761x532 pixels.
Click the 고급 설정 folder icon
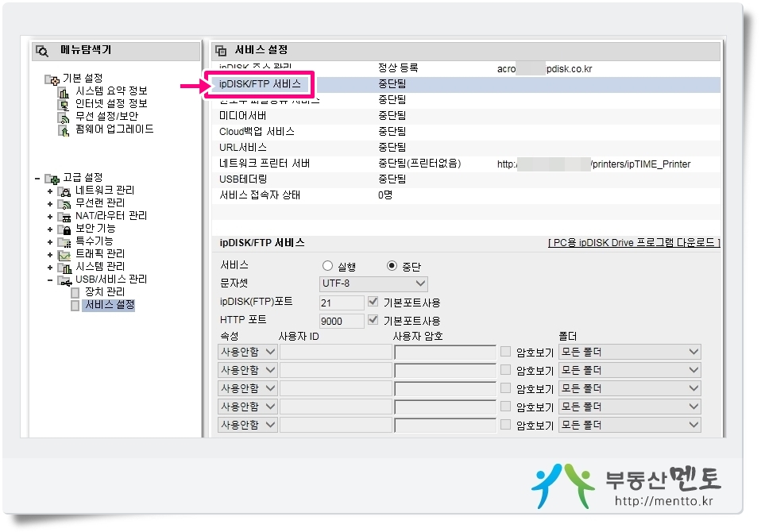(52, 179)
